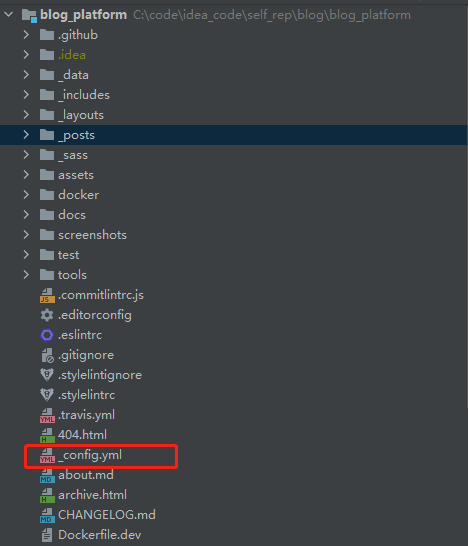
Task: Select the archive.html file
Action: [92, 495]
